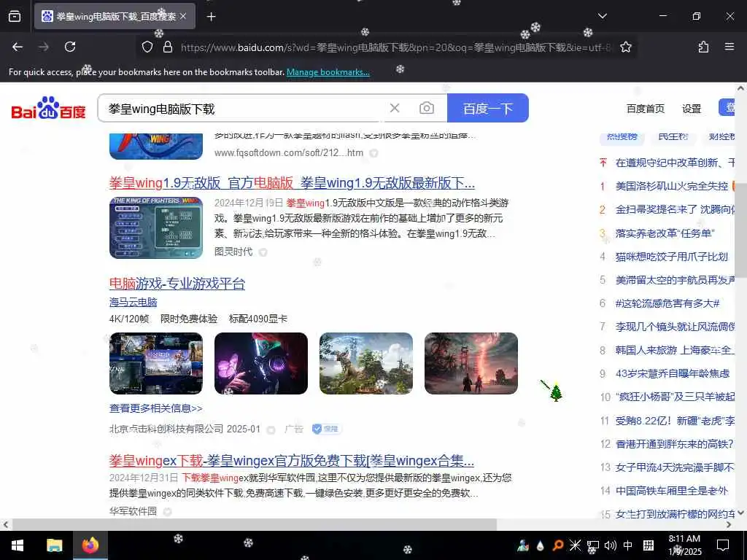Click the 广告 ad label
The image size is (747, 560).
(293, 429)
